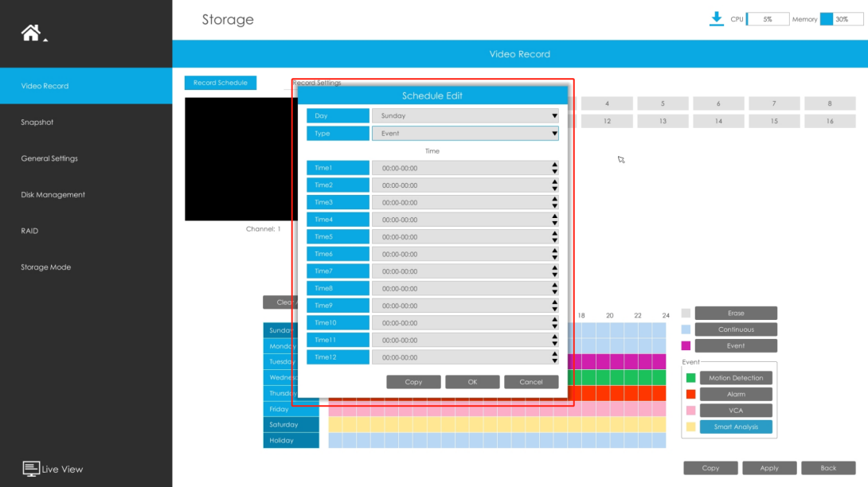Click the download arrow icon
Screen dimensions: 868x487
[717, 19]
